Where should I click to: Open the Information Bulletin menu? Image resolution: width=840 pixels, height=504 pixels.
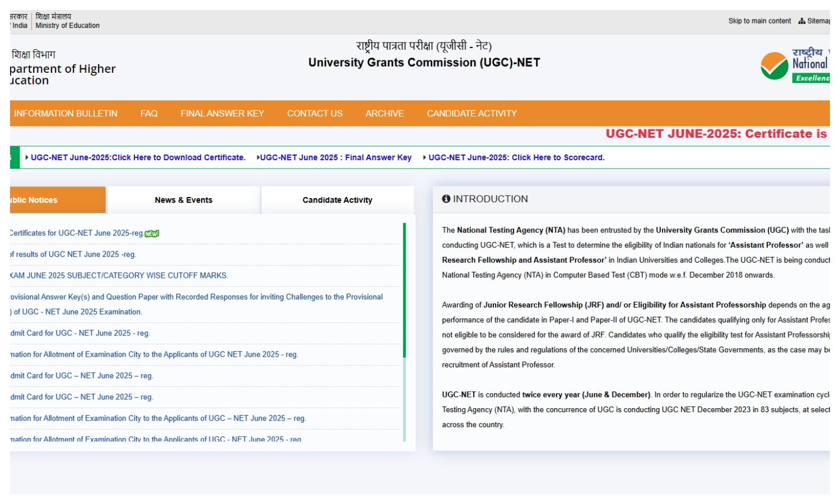tap(66, 114)
